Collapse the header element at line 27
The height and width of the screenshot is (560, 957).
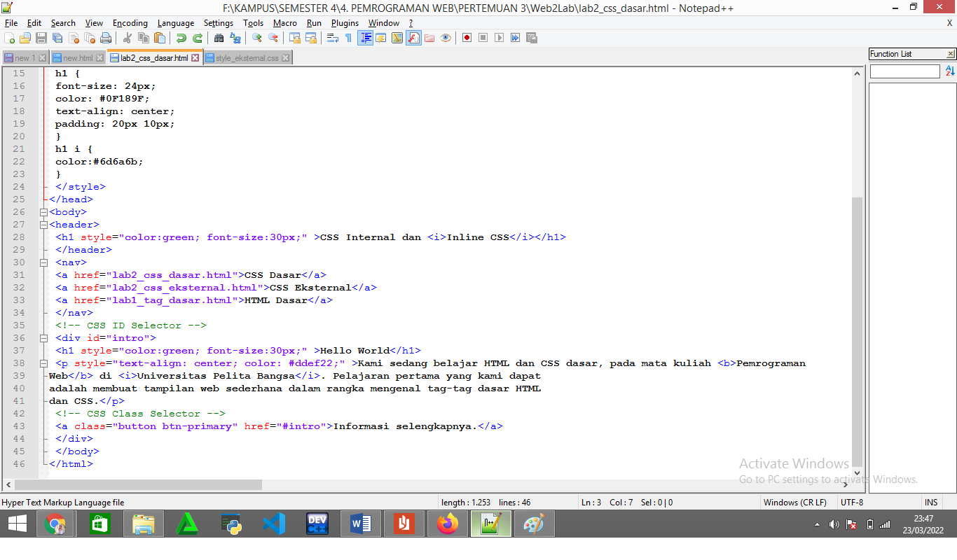point(43,224)
